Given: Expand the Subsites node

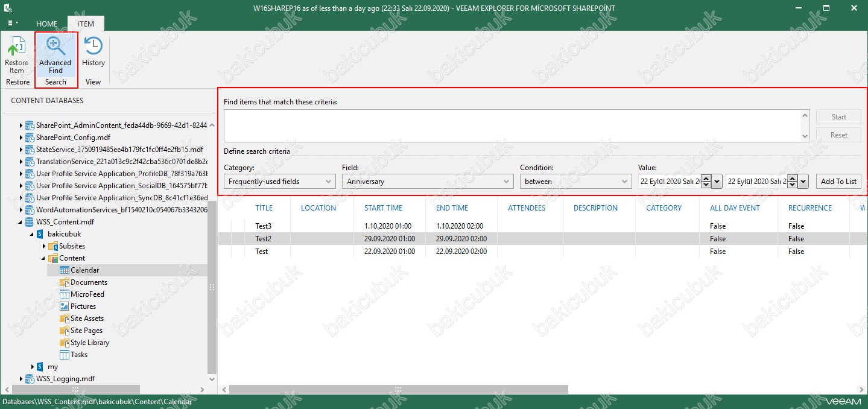Looking at the screenshot, I should tap(44, 246).
